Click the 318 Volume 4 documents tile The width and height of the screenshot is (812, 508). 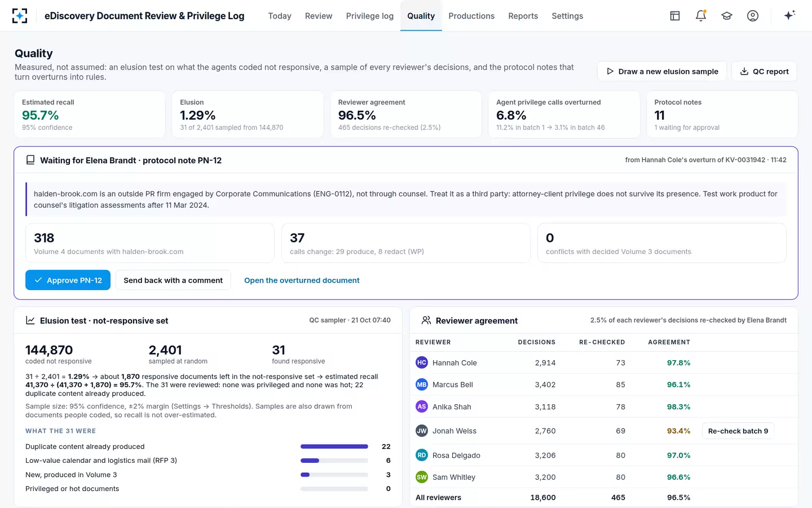coord(150,243)
